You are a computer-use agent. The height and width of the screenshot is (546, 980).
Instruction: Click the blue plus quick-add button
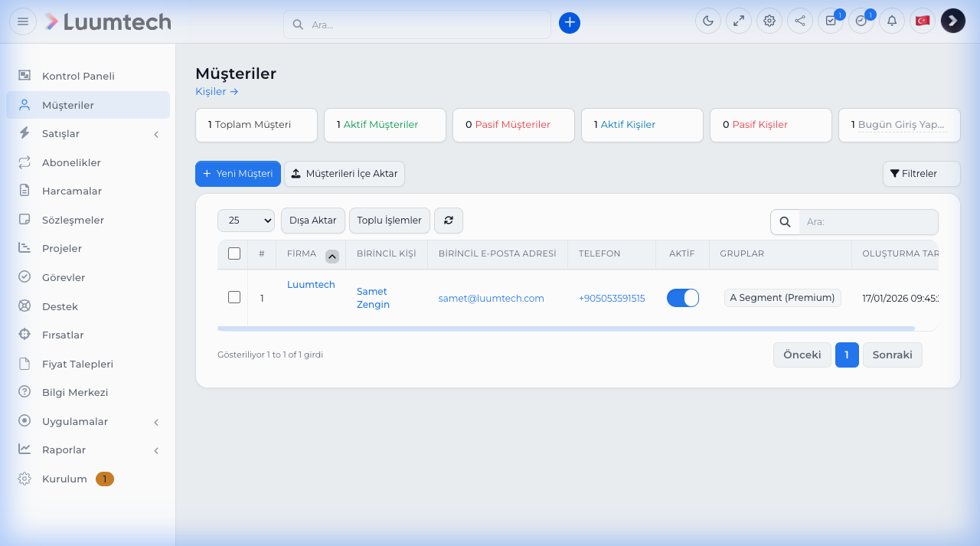(570, 23)
